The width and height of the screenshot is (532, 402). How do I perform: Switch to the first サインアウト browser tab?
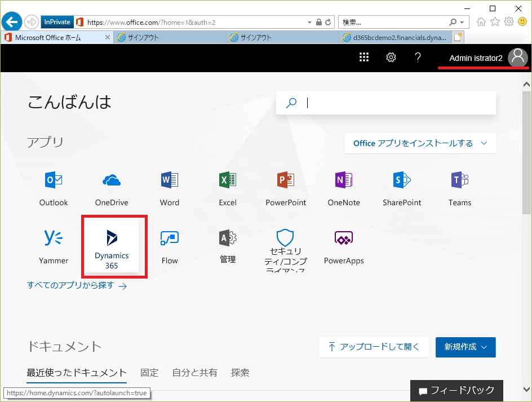tap(170, 37)
